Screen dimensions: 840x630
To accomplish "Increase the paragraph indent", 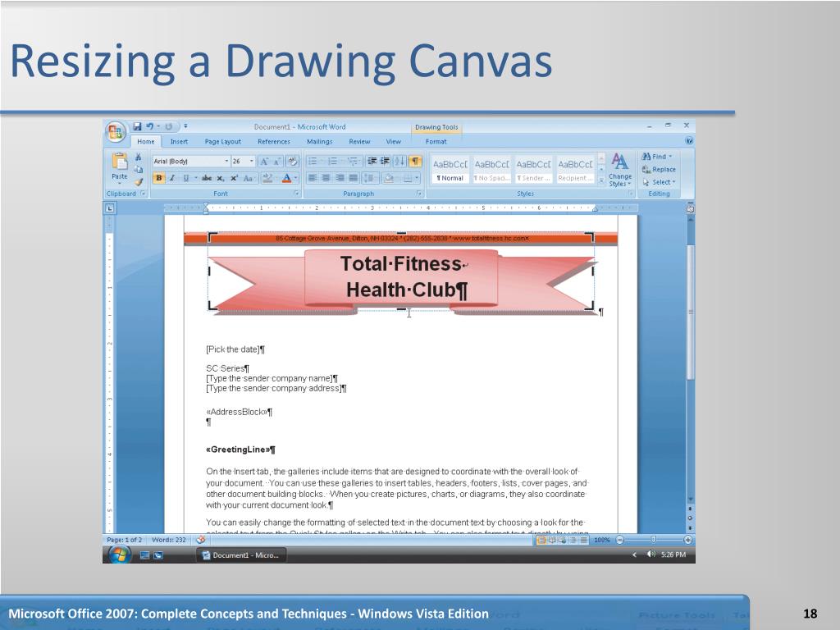I will pyautogui.click(x=385, y=162).
